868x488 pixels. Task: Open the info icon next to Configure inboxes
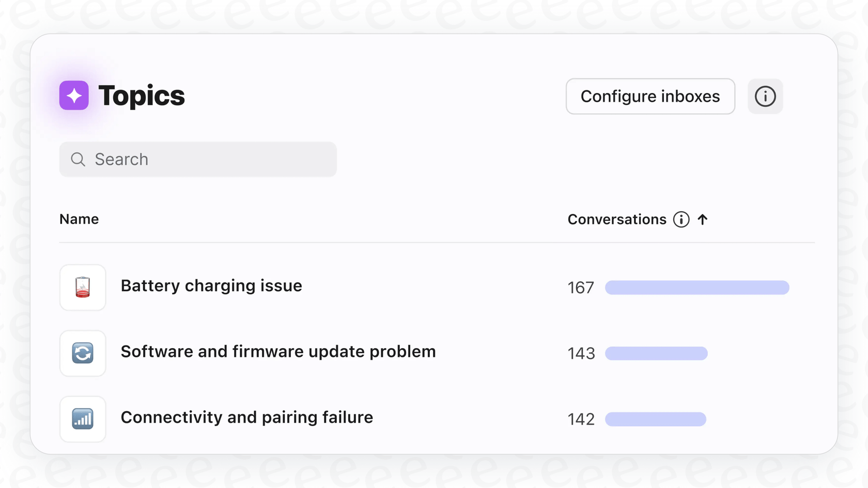[x=765, y=96]
